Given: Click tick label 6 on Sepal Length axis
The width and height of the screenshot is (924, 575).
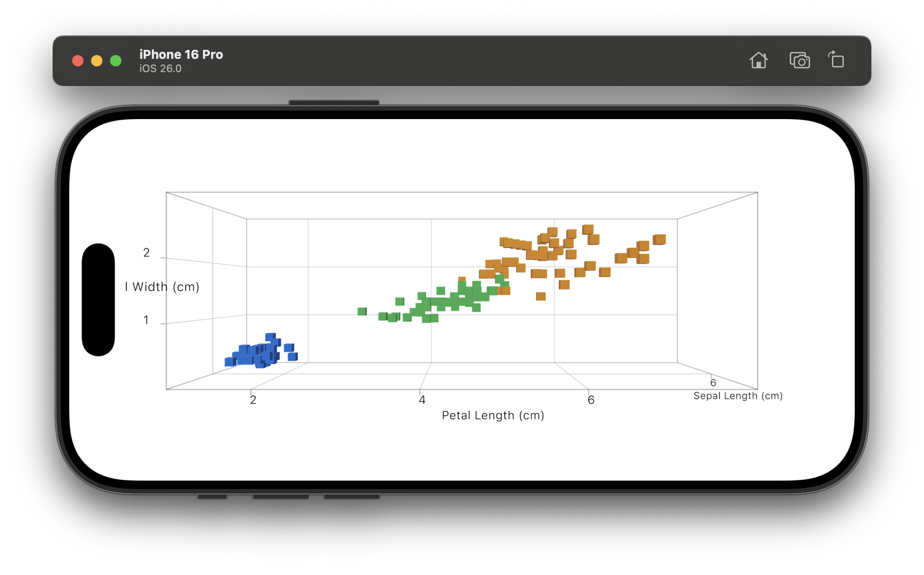Looking at the screenshot, I should 713,382.
